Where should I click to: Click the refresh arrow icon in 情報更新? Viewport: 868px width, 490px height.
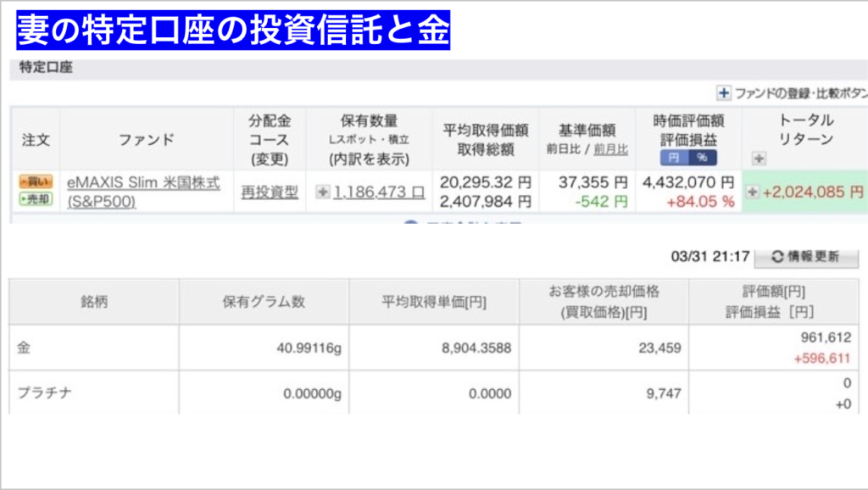(x=777, y=257)
